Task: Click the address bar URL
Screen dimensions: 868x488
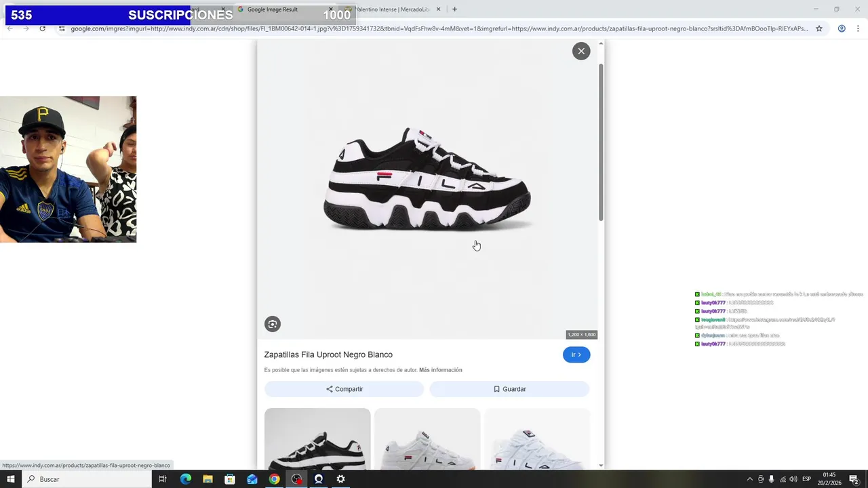Action: click(x=439, y=28)
